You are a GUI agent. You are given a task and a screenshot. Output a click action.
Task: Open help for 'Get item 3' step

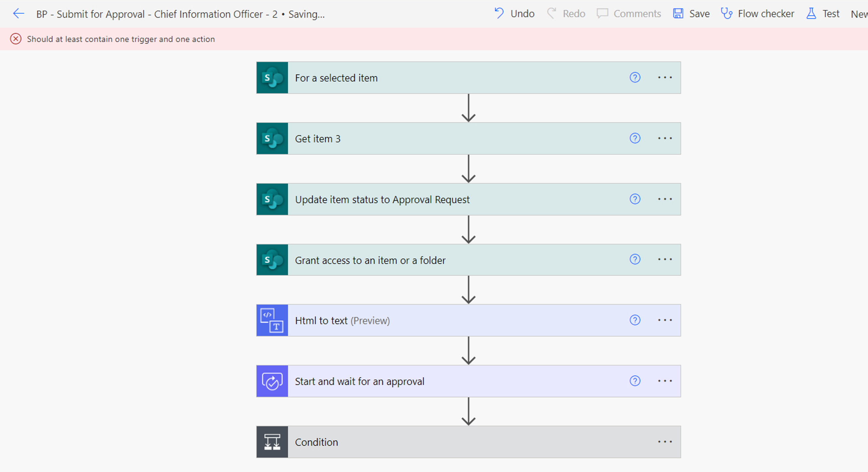coord(635,138)
